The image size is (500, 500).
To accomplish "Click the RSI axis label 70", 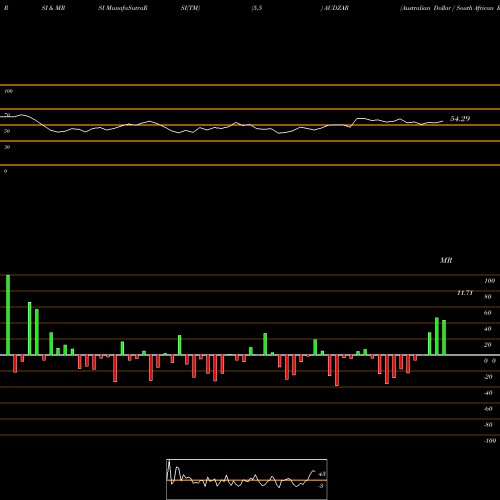I will pyautogui.click(x=7, y=115).
